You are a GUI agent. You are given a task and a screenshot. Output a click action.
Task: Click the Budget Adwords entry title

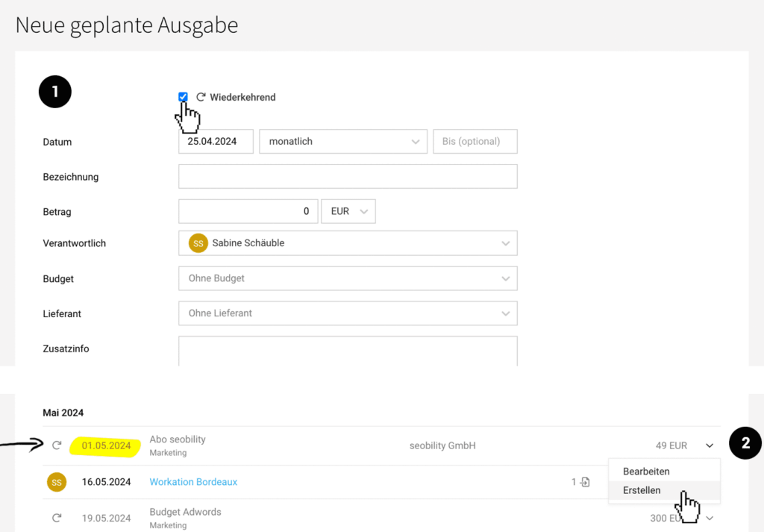[185, 512]
